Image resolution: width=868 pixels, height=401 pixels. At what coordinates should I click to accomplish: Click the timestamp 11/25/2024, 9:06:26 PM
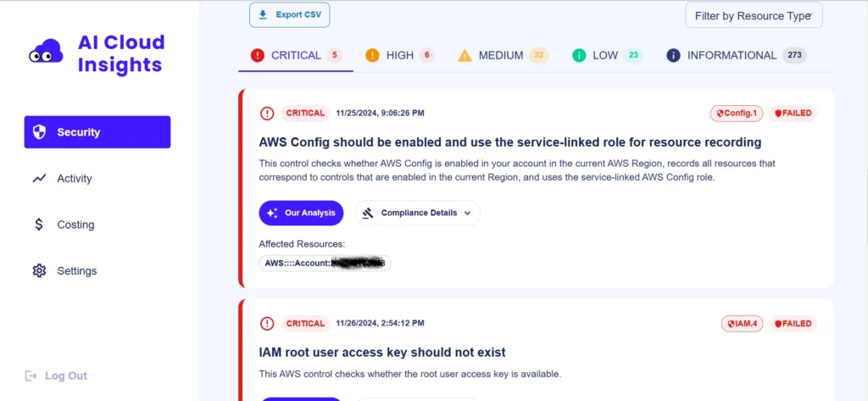(381, 114)
